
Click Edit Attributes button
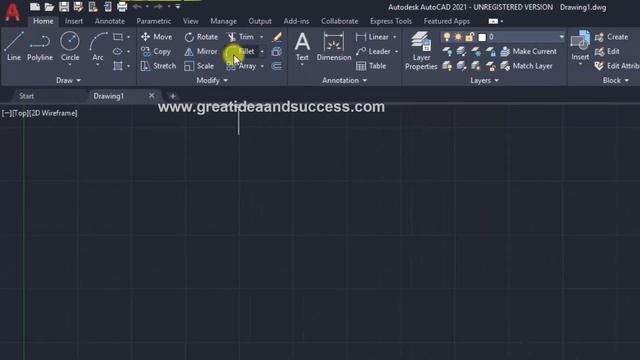coord(617,66)
